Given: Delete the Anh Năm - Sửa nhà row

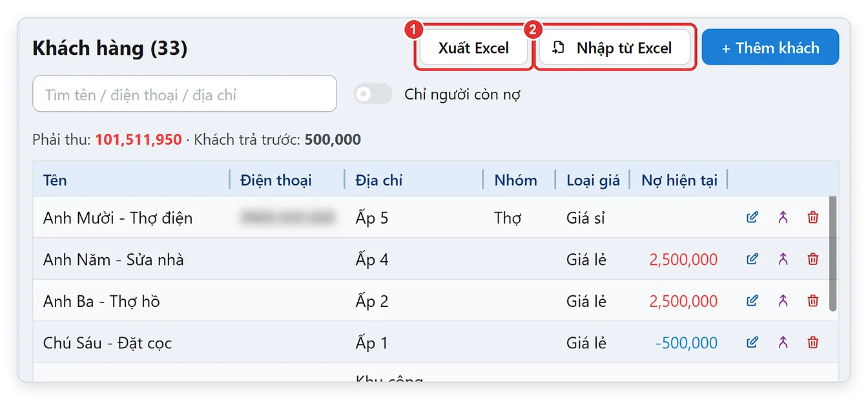Looking at the screenshot, I should click(x=813, y=259).
